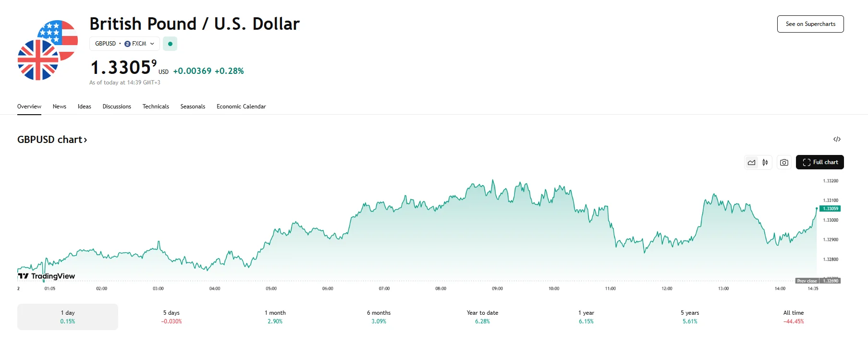Select the 1 day range
Viewport: 868px width, 344px height.
[x=68, y=317]
